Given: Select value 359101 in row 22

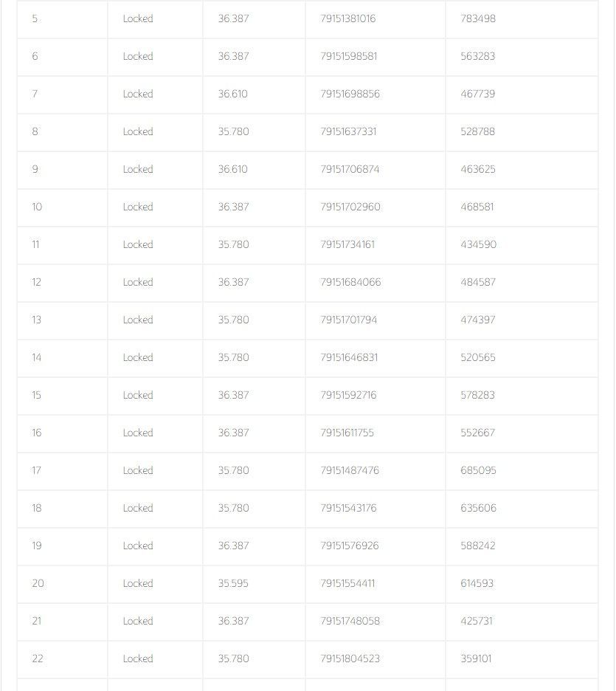Looking at the screenshot, I should pos(476,659).
